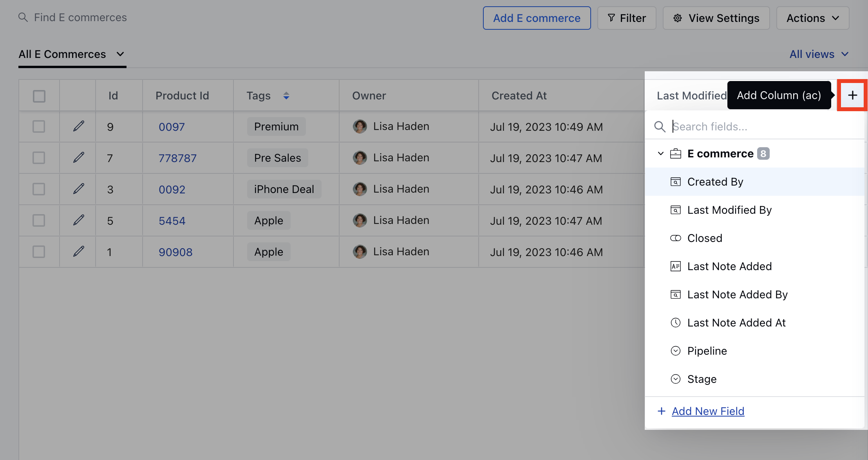Select the Pipeline field option
The height and width of the screenshot is (460, 868).
point(754,351)
